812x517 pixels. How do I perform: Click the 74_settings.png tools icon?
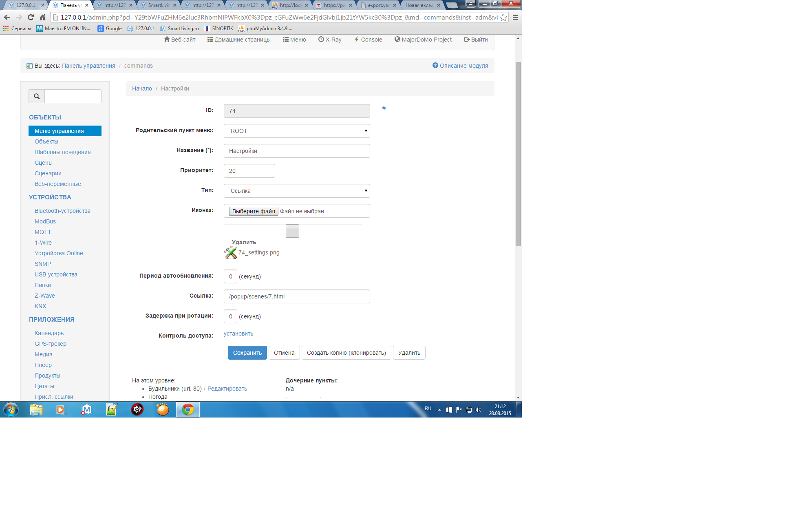230,252
